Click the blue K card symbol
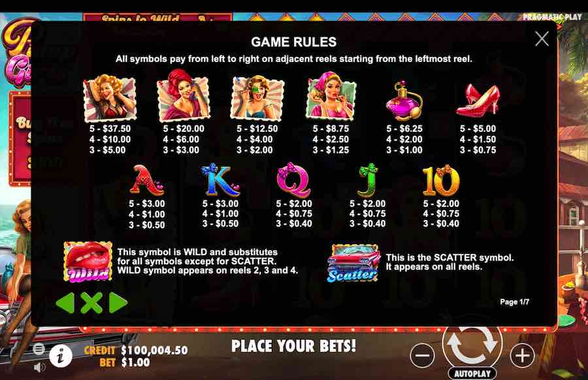588x380 pixels. pos(221,180)
